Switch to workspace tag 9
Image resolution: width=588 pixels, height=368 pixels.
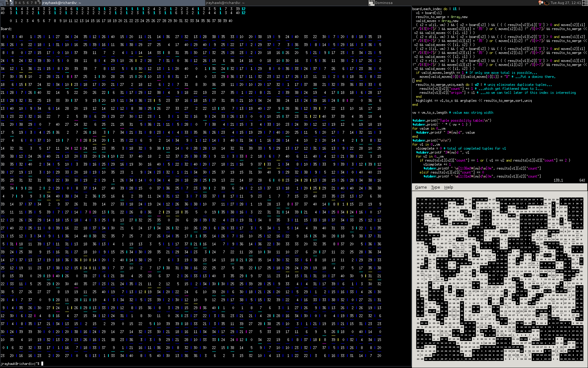[40, 3]
